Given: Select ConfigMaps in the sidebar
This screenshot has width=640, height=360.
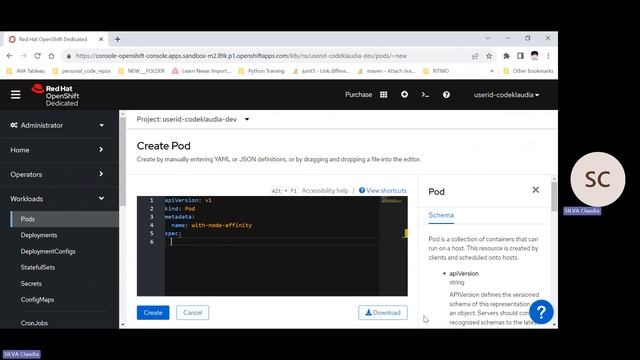Looking at the screenshot, I should click(x=37, y=300).
